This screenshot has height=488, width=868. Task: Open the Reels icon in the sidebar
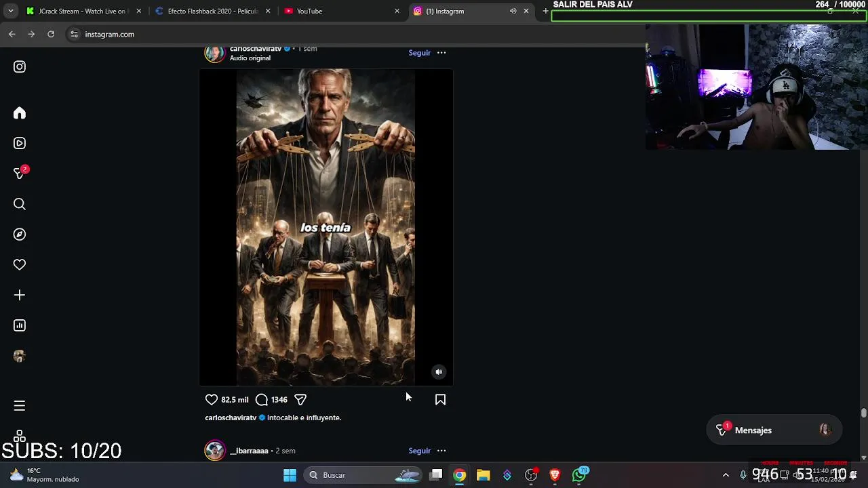(x=20, y=143)
